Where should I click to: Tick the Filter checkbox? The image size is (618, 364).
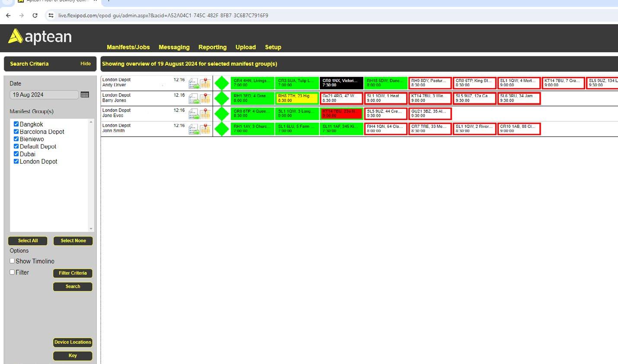12,272
